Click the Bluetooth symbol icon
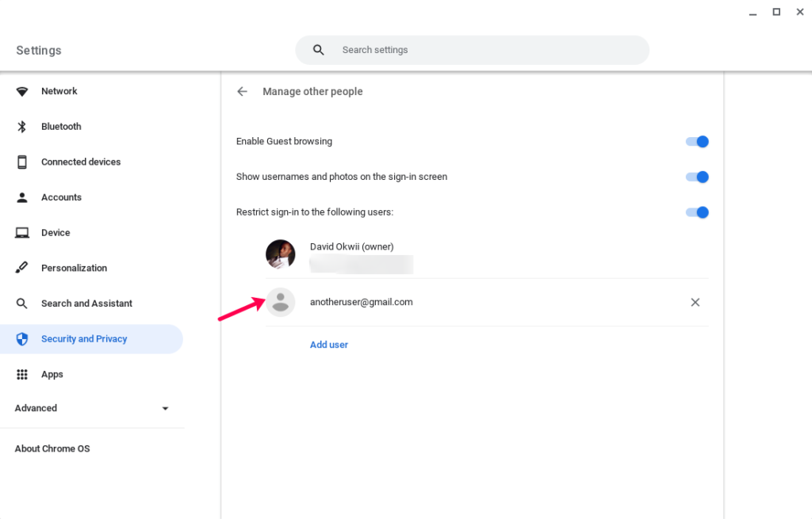 click(x=21, y=127)
